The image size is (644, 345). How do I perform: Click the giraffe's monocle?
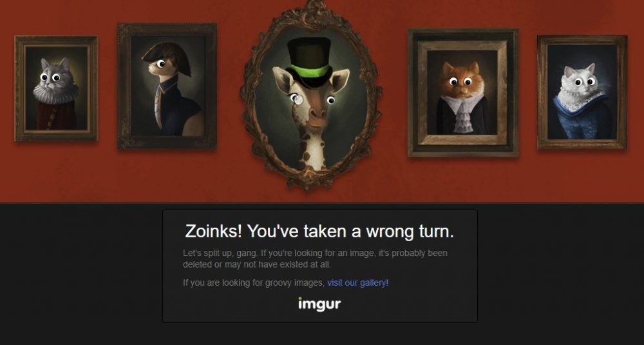coord(298,99)
